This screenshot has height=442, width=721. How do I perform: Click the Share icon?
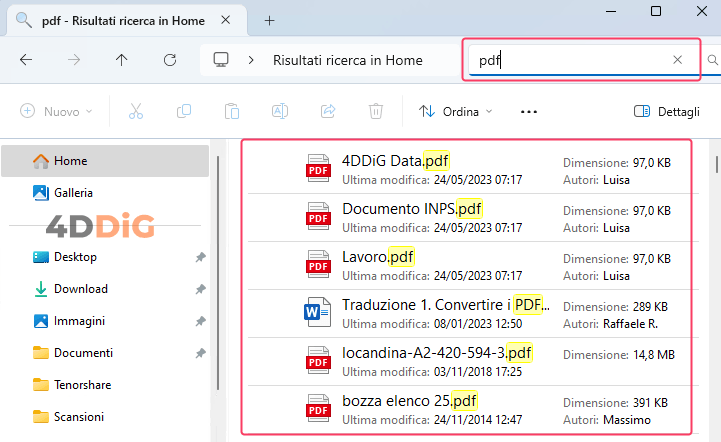pos(328,111)
